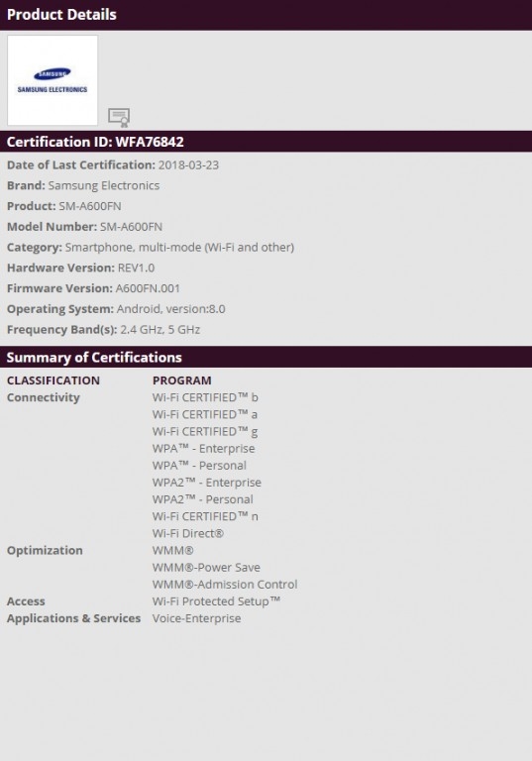Select the Android version:8.0 text
The width and height of the screenshot is (532, 761).
(170, 309)
